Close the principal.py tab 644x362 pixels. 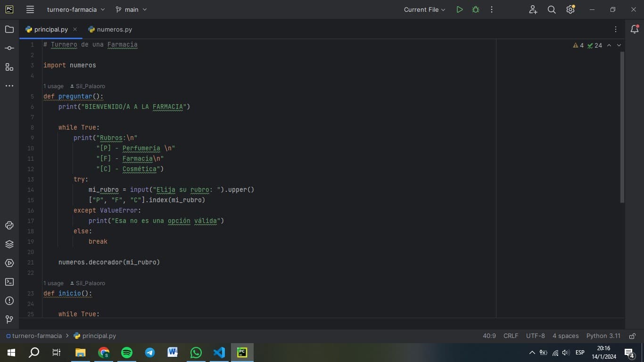pyautogui.click(x=75, y=29)
